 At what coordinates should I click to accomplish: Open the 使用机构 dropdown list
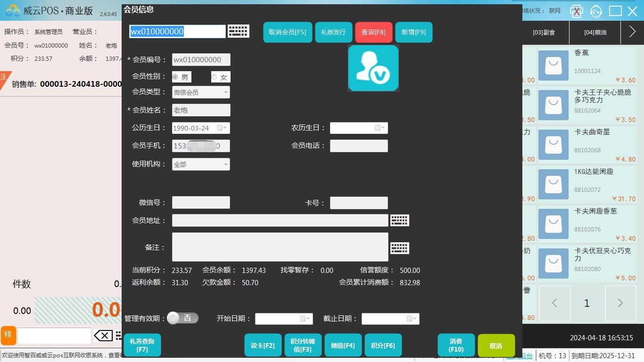point(226,165)
